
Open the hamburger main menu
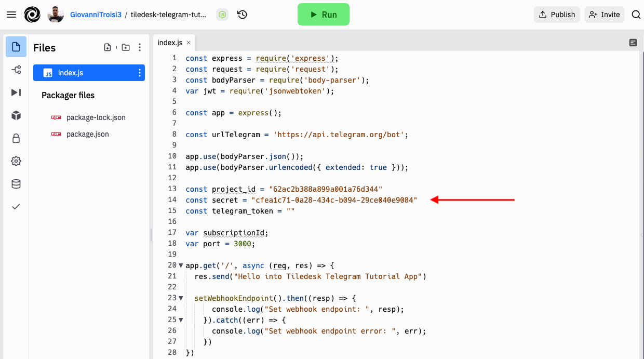coord(11,15)
